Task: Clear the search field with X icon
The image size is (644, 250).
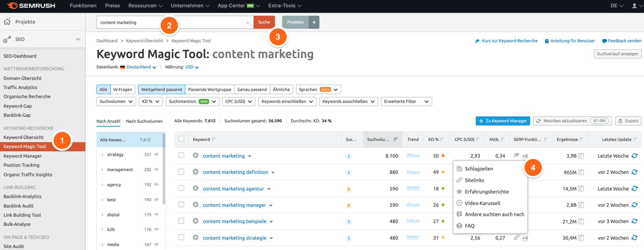Action: point(248,23)
